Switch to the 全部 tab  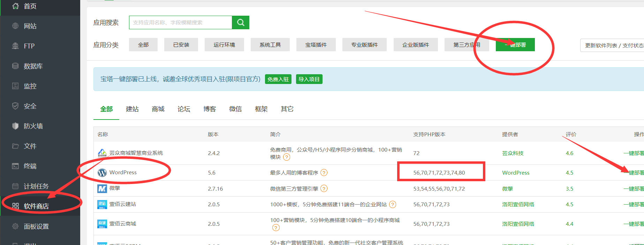coord(106,109)
